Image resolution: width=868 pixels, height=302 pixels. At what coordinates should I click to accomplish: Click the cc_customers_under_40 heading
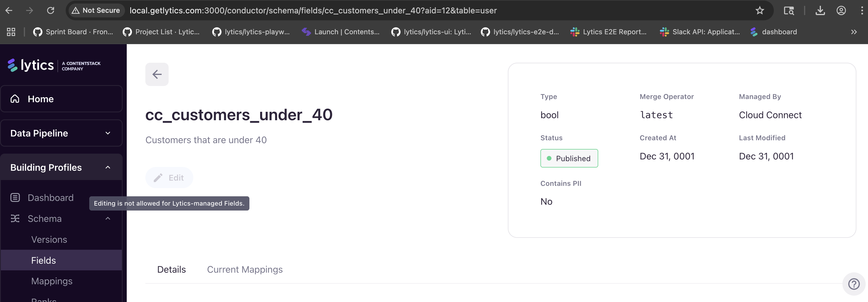pos(239,115)
